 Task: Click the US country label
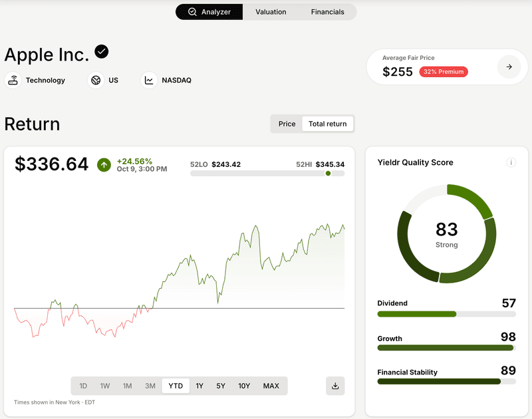click(x=113, y=80)
